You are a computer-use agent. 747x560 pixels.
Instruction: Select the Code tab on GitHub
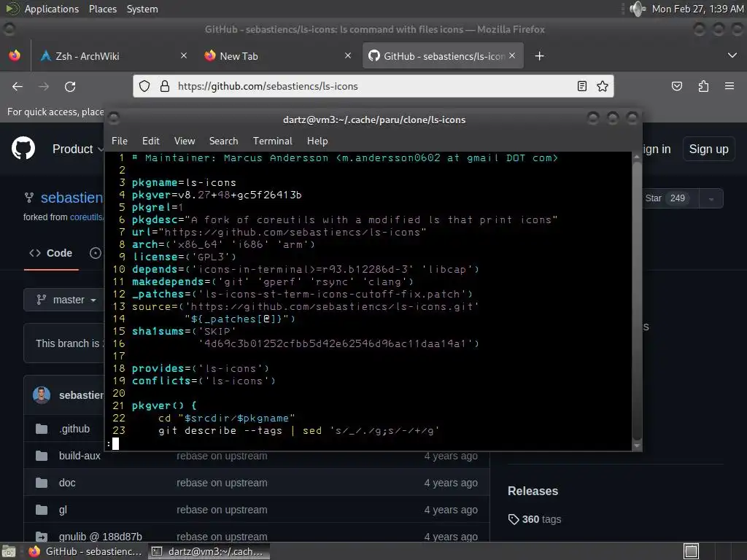point(51,253)
